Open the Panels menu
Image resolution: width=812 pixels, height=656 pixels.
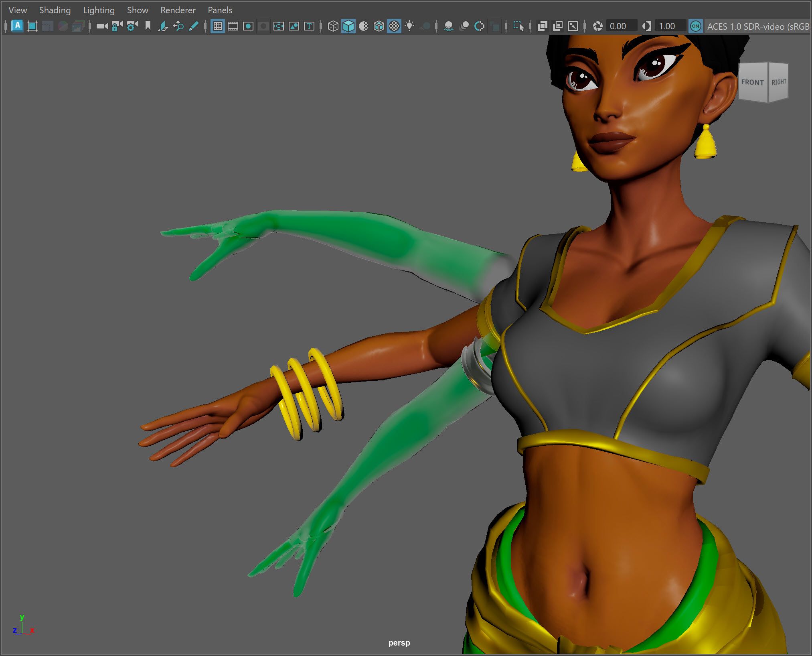point(220,10)
